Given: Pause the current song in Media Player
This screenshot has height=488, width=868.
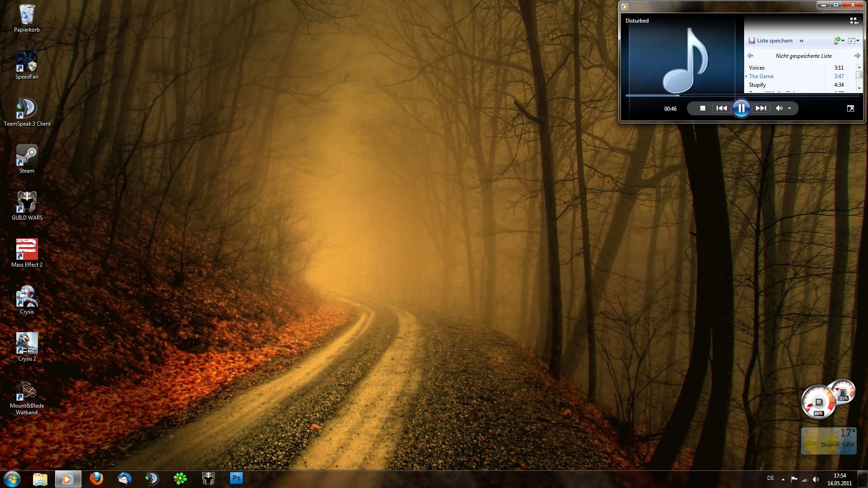Looking at the screenshot, I should pyautogui.click(x=741, y=108).
